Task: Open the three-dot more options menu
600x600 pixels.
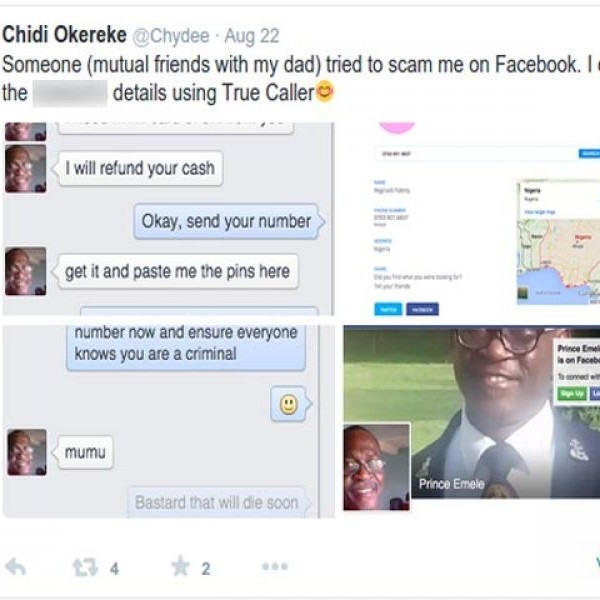Action: [275, 566]
